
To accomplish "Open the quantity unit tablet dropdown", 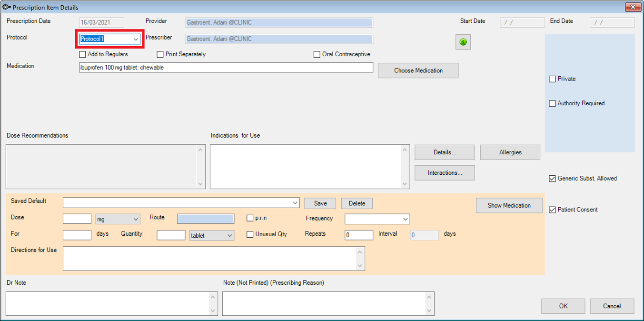I will click(229, 235).
